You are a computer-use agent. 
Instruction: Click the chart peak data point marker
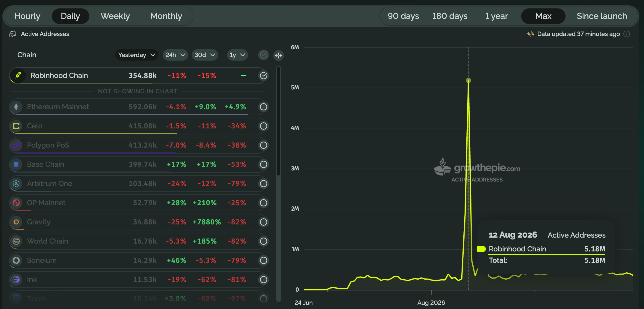[468, 80]
